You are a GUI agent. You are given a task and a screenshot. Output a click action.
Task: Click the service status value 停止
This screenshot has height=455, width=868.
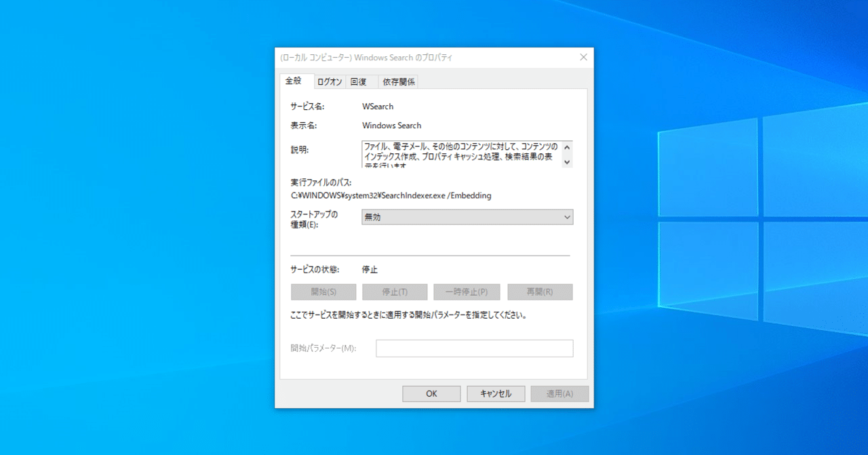(370, 269)
